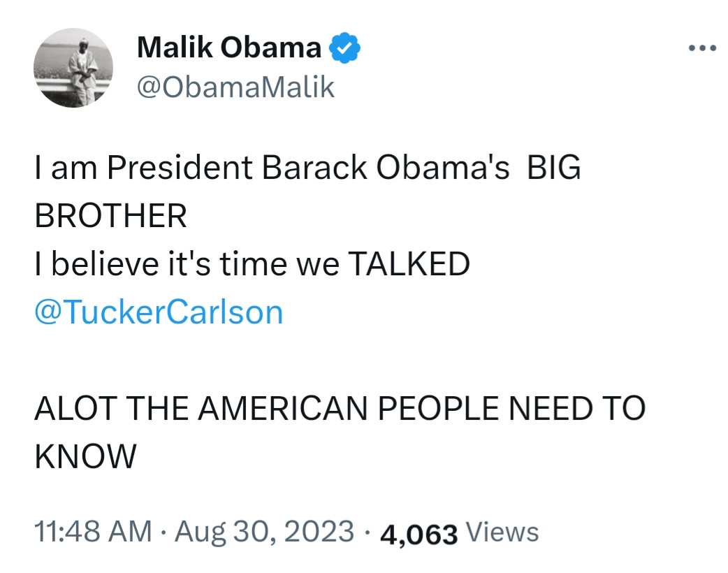Click the word BROTHER in the tweet
This screenshot has height=573, width=728.
point(110,217)
